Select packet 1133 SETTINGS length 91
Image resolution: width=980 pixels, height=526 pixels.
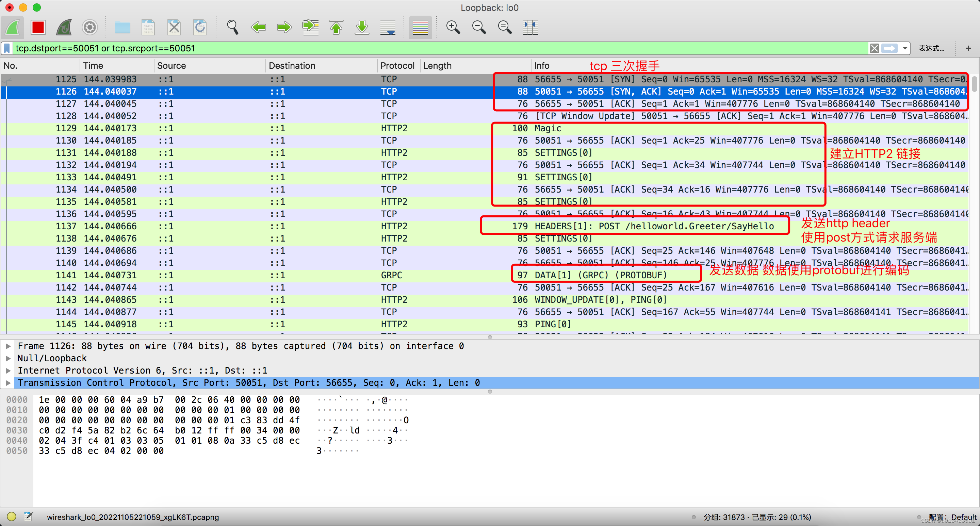[x=485, y=177]
